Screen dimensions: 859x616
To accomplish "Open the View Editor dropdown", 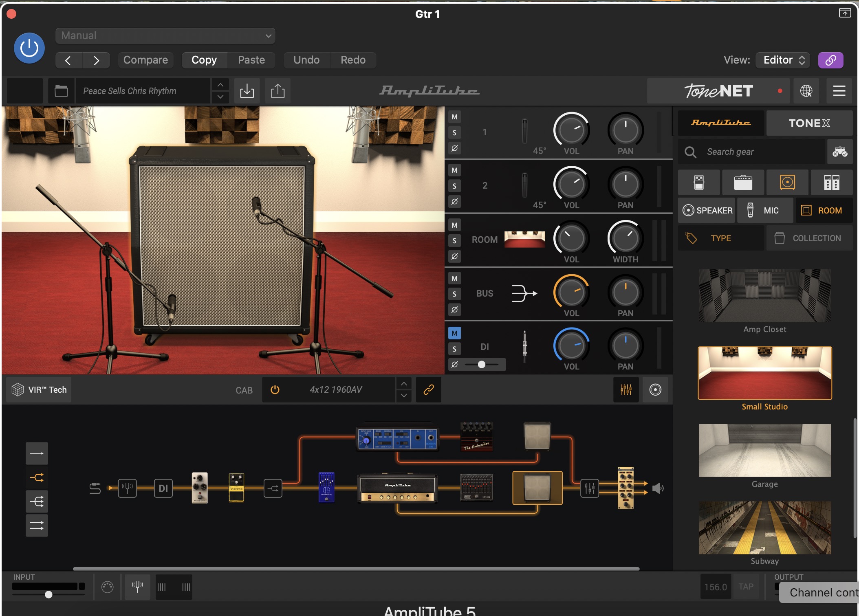I will click(783, 60).
